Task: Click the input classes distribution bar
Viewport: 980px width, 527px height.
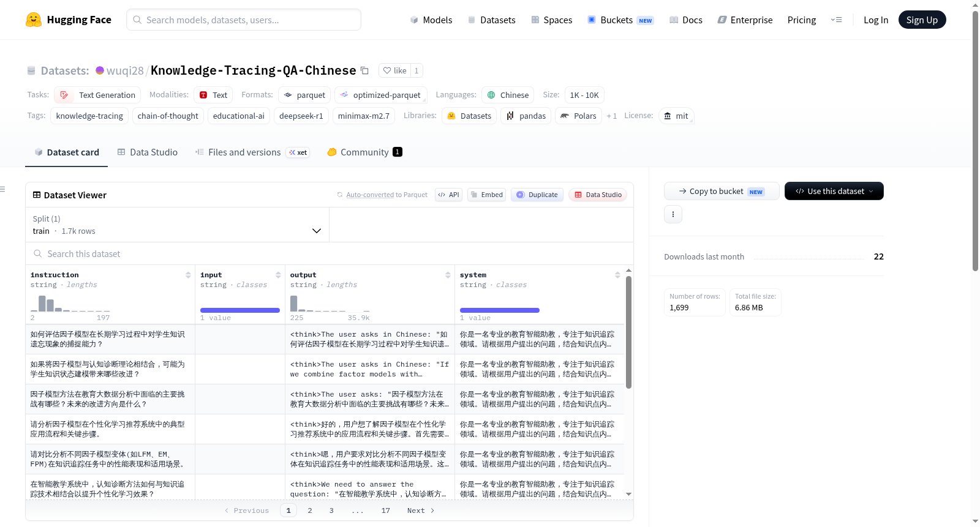Action: pyautogui.click(x=240, y=310)
